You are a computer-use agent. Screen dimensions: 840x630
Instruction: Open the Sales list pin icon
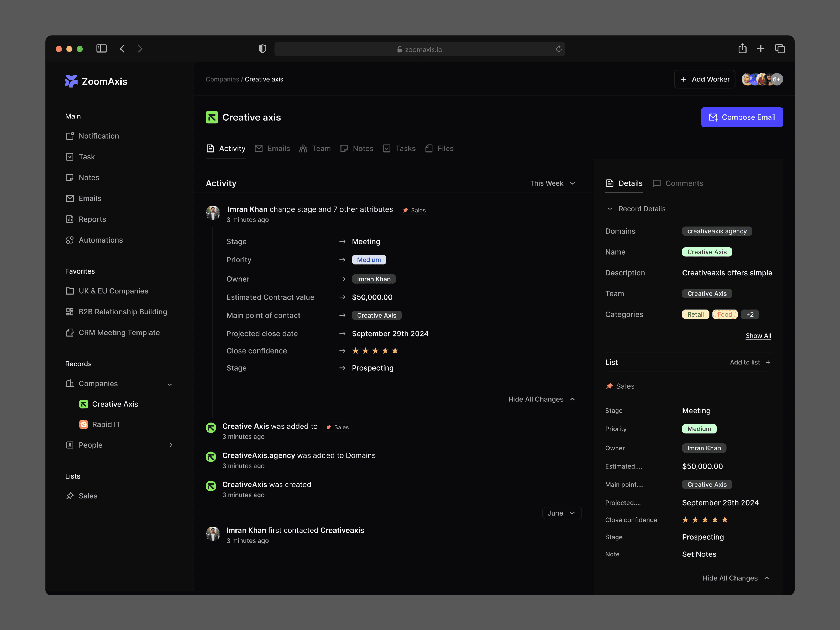70,496
